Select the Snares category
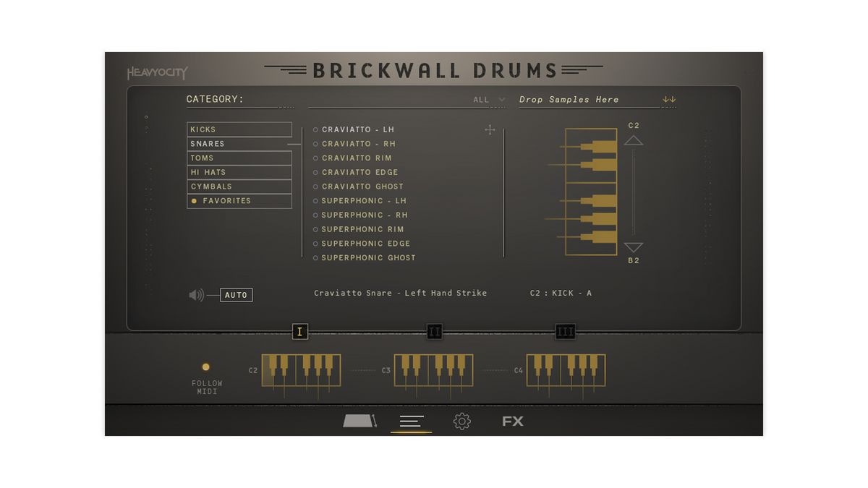The width and height of the screenshot is (868, 488). (x=239, y=144)
